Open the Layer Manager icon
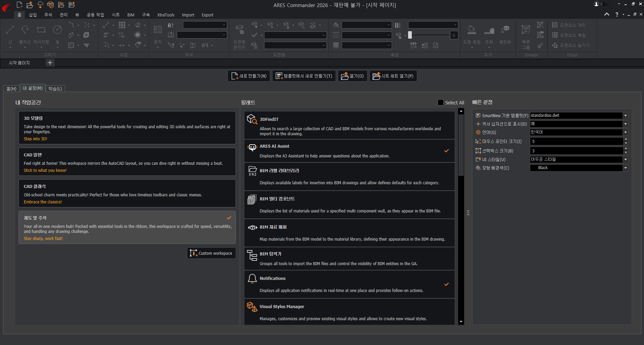 (x=239, y=30)
